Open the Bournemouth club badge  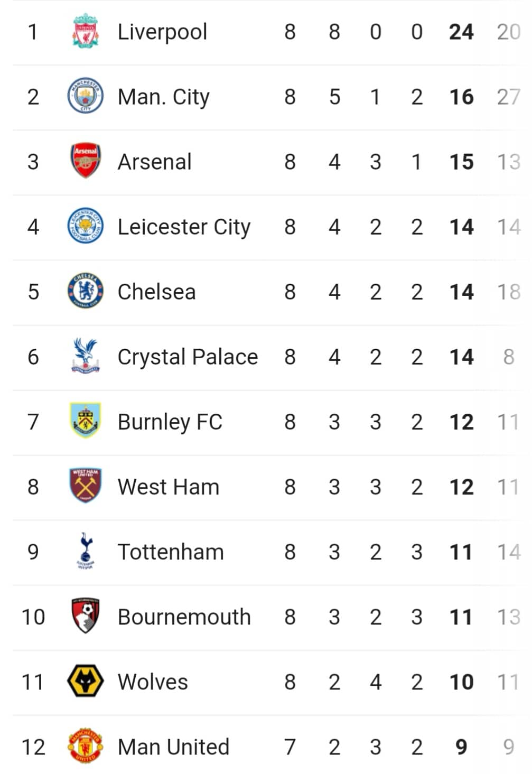[x=85, y=616]
